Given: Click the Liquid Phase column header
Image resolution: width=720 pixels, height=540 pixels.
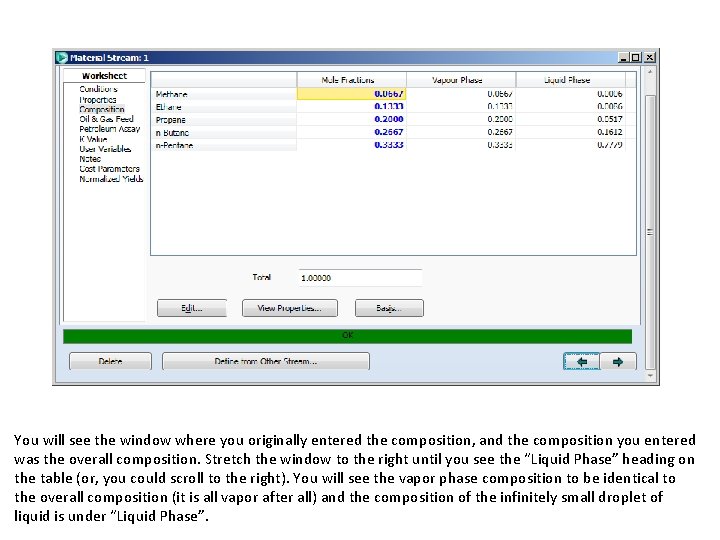Looking at the screenshot, I should (x=571, y=79).
